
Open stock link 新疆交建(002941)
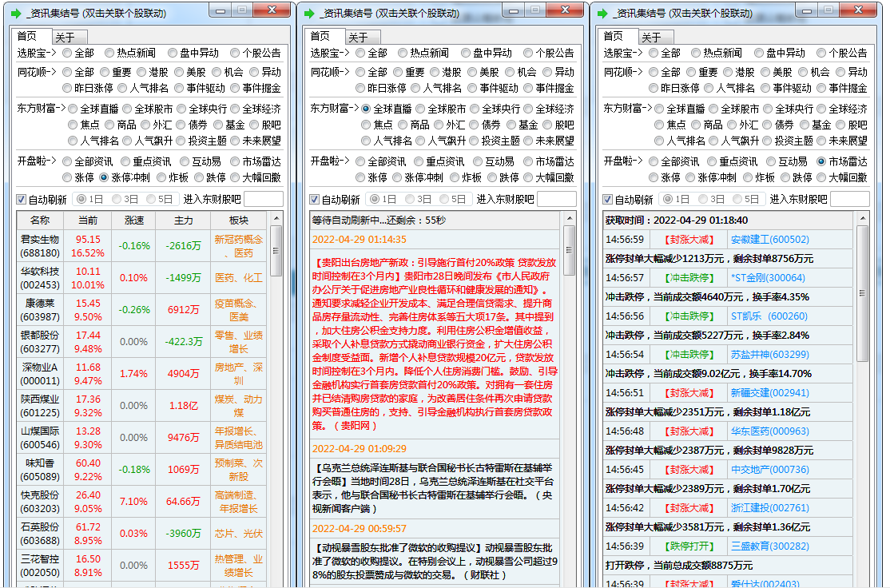coord(769,393)
